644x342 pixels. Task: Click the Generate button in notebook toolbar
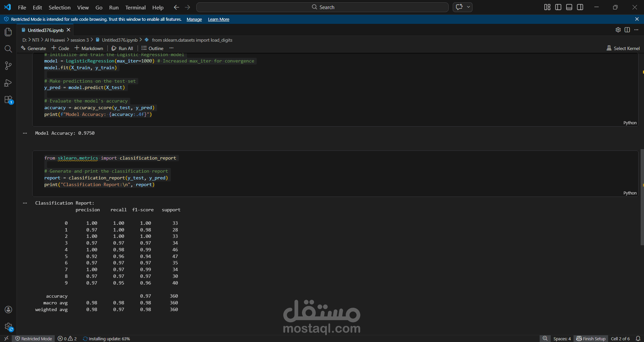(x=34, y=48)
